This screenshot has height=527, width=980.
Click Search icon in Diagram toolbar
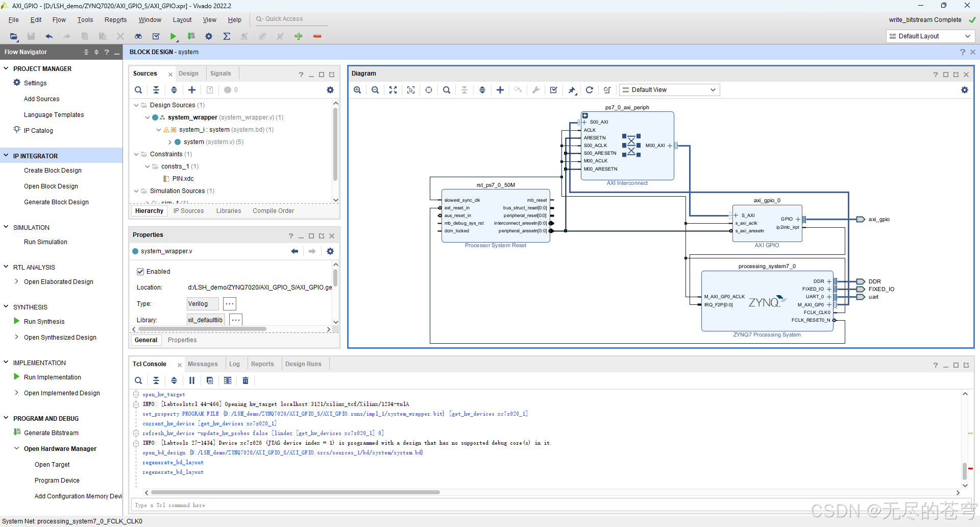447,90
